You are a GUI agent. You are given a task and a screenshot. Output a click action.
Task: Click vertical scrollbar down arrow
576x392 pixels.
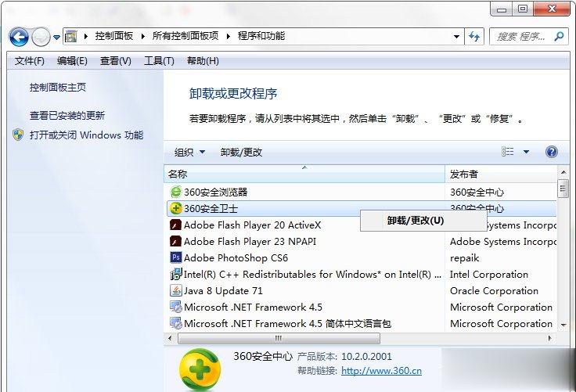click(563, 325)
